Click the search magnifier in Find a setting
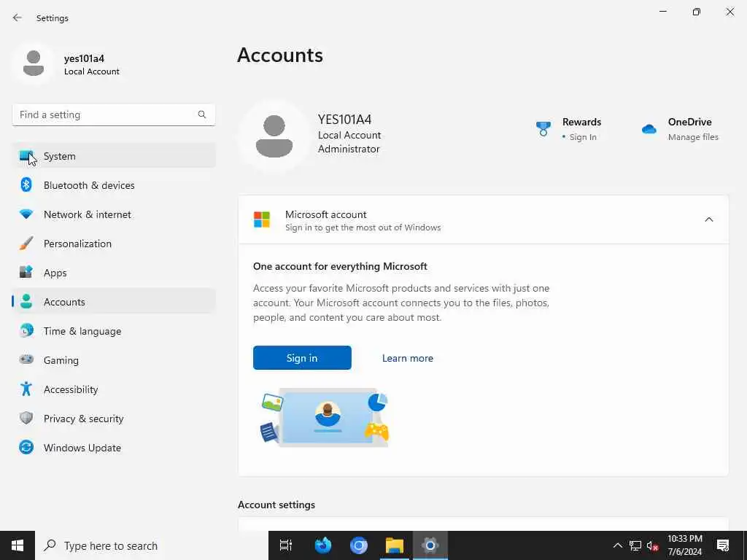The height and width of the screenshot is (560, 747). pos(202,114)
